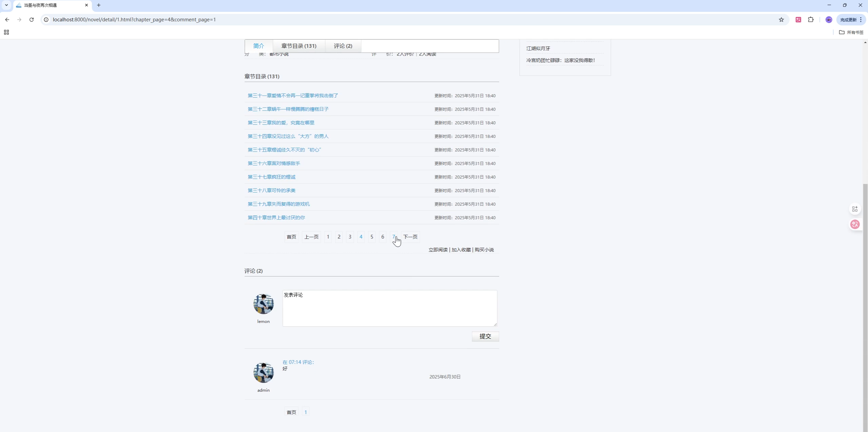Click the 立即阅读 link
Screen dimensions: 868x432
coord(438,250)
